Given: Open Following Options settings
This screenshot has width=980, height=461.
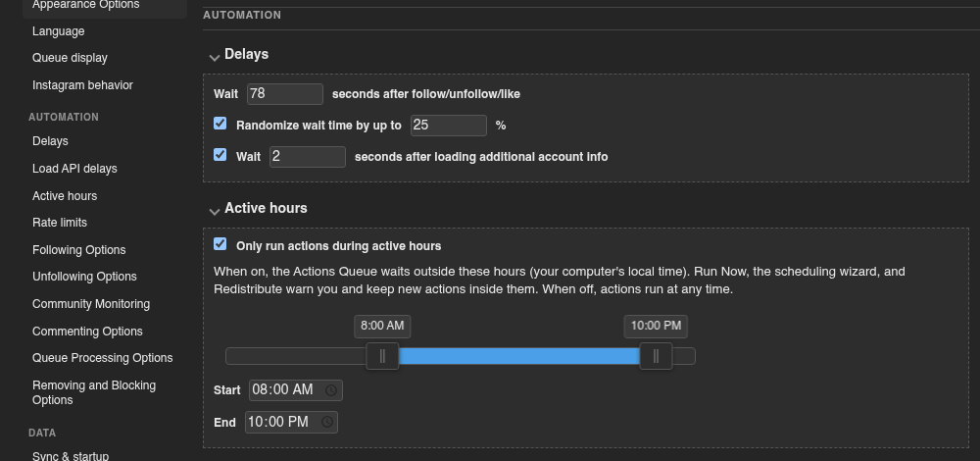Looking at the screenshot, I should click(x=79, y=250).
